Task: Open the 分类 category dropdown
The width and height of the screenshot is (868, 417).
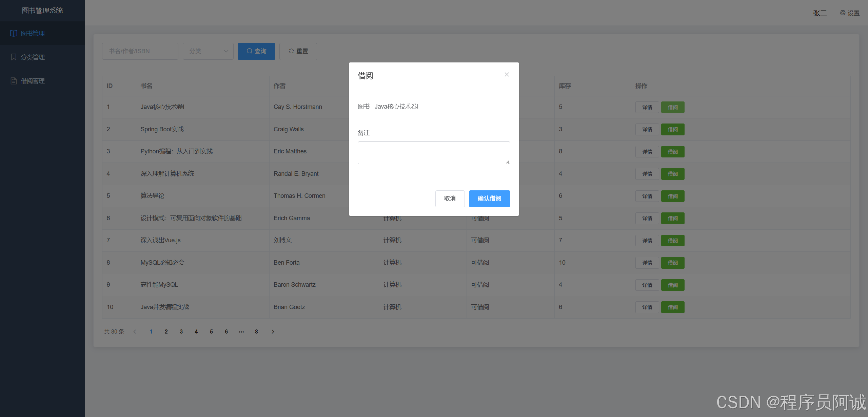Action: [x=208, y=51]
